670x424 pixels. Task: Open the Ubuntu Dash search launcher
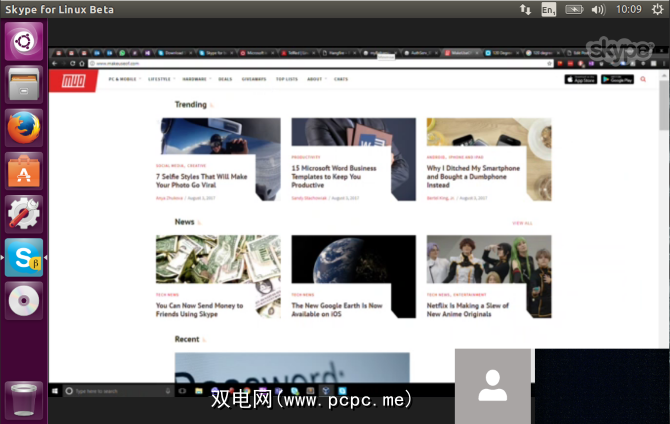(x=24, y=42)
